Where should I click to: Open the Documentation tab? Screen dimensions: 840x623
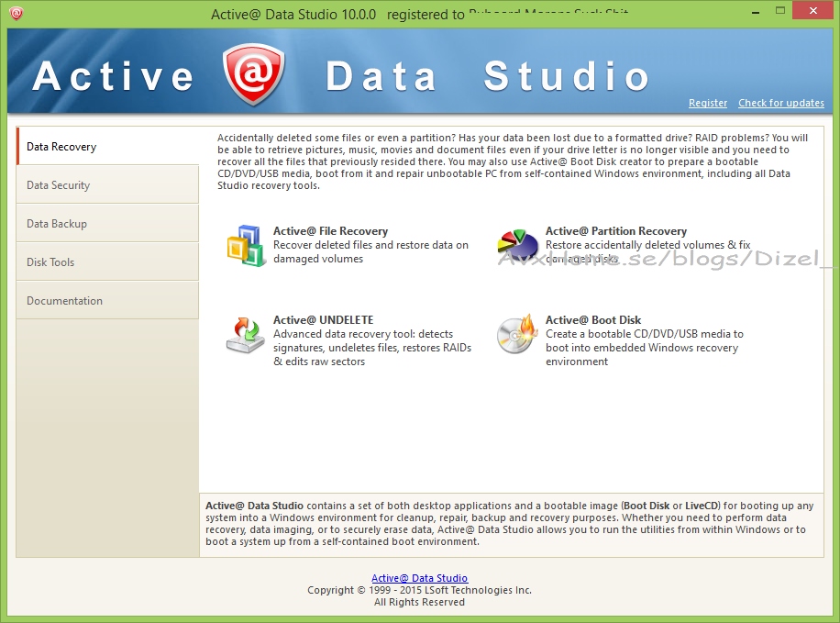coord(107,301)
